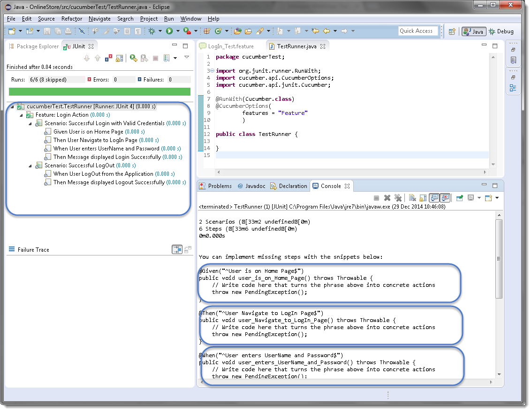Image resolution: width=532 pixels, height=412 pixels.
Task: Open the Refactor menu
Action: click(72, 19)
